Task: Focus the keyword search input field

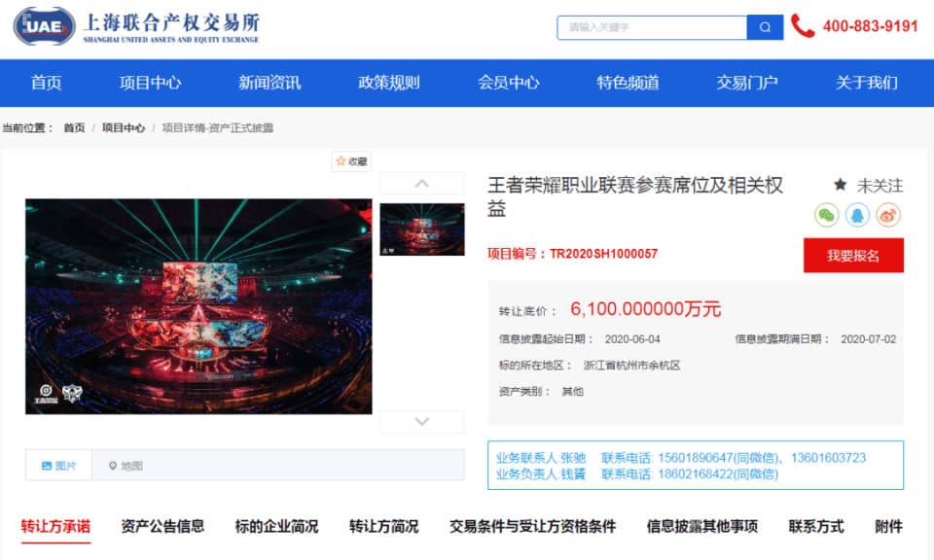Action: pyautogui.click(x=652, y=27)
